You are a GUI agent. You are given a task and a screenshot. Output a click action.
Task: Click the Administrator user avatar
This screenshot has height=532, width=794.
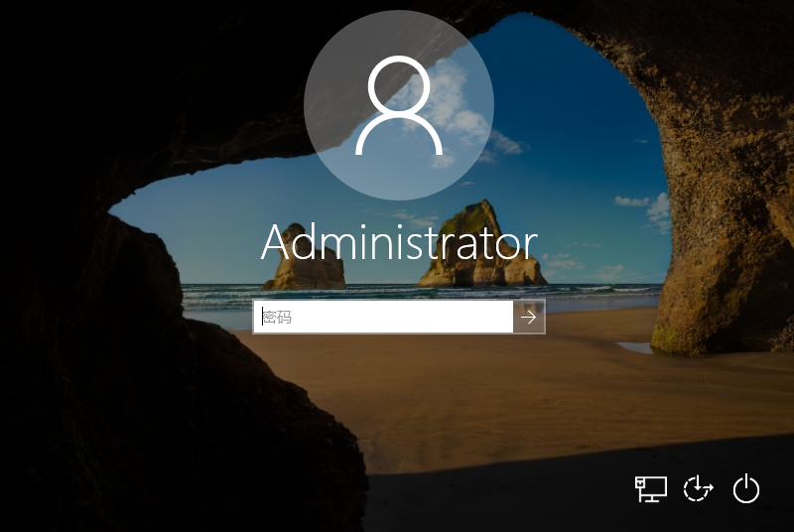pyautogui.click(x=399, y=105)
